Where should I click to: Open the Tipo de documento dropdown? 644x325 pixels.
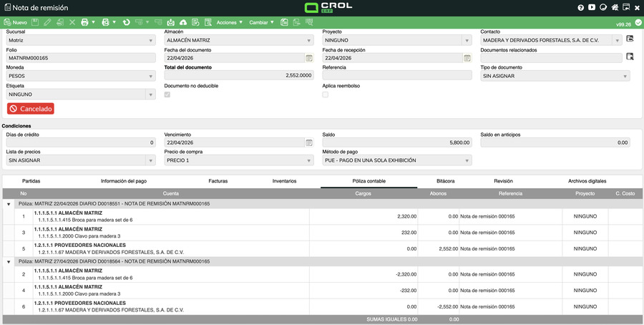pos(555,76)
